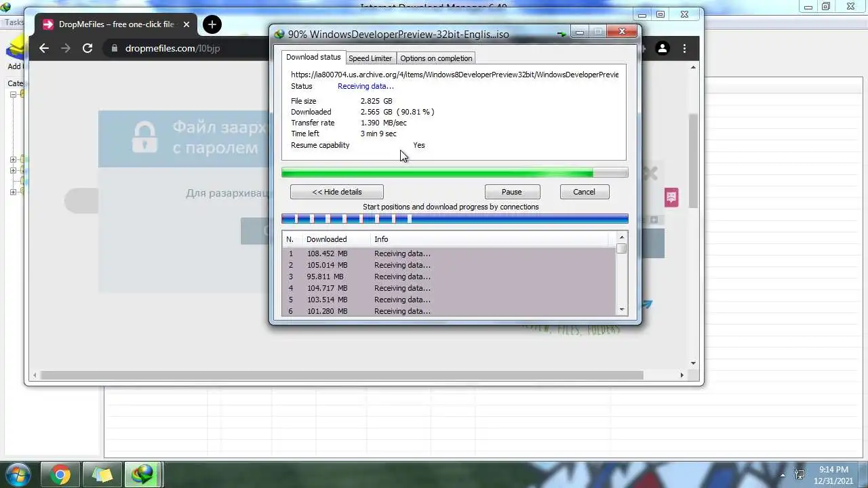Click the clock showing 9:14 PM

point(833,469)
